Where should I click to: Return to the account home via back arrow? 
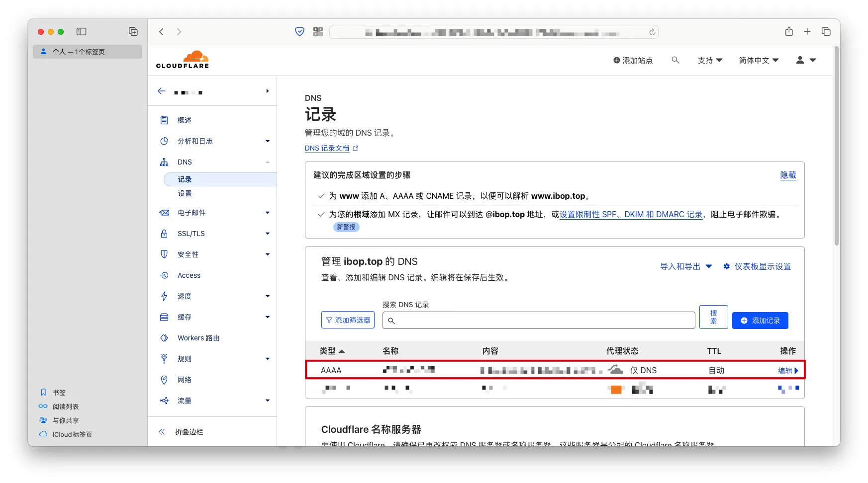point(162,91)
